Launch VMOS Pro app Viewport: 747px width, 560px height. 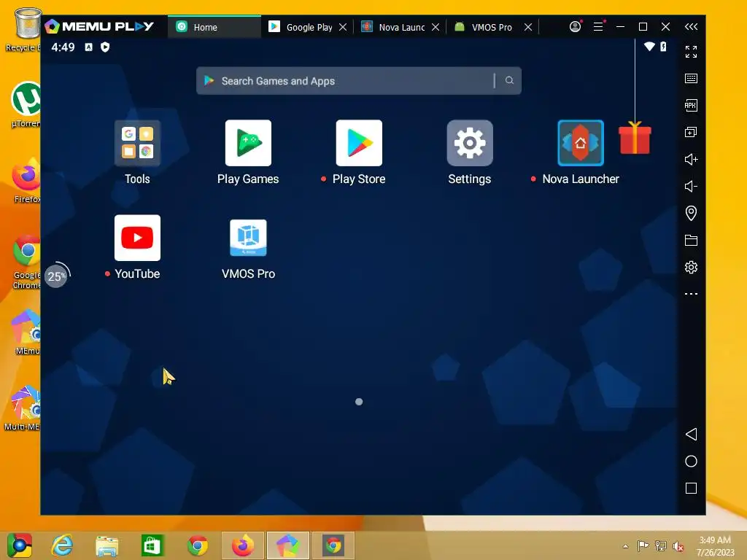tap(248, 238)
